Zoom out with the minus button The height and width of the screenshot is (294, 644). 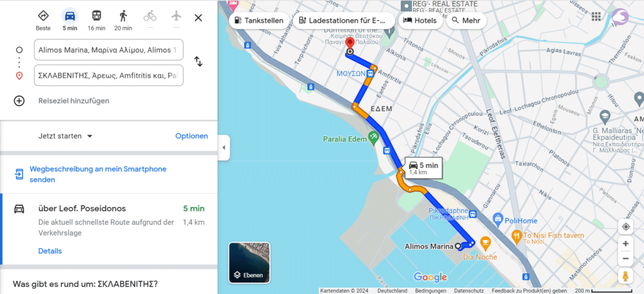click(625, 258)
